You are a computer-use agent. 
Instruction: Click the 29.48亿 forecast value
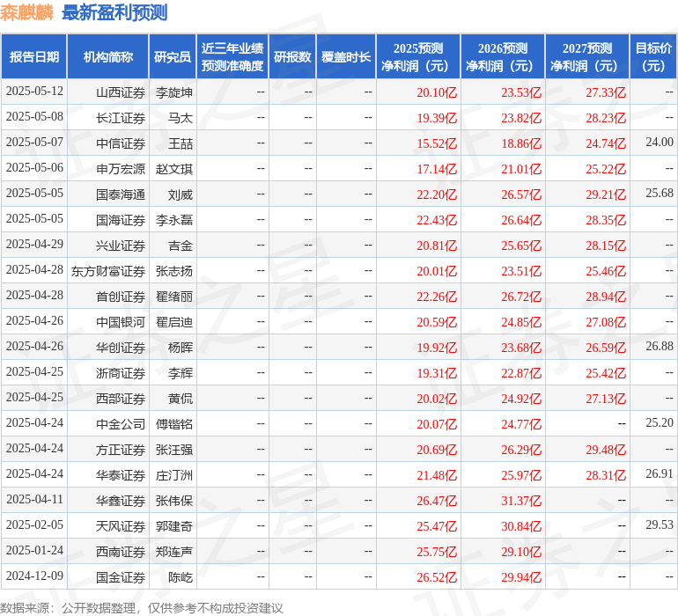606,450
